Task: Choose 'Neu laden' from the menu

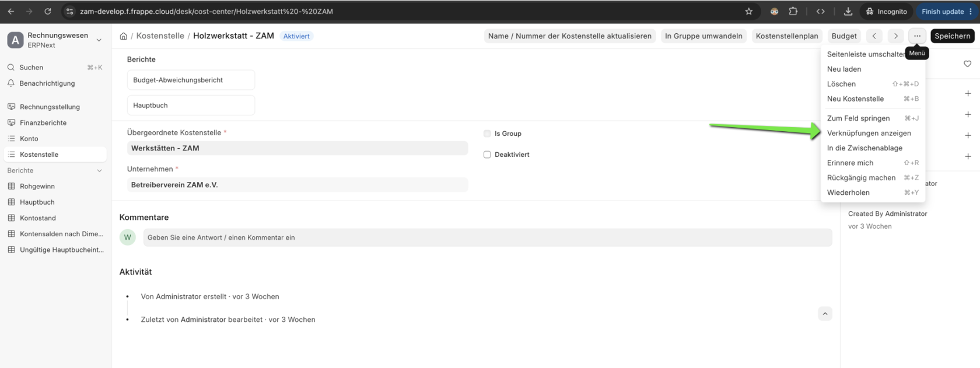Action: pyautogui.click(x=873, y=69)
